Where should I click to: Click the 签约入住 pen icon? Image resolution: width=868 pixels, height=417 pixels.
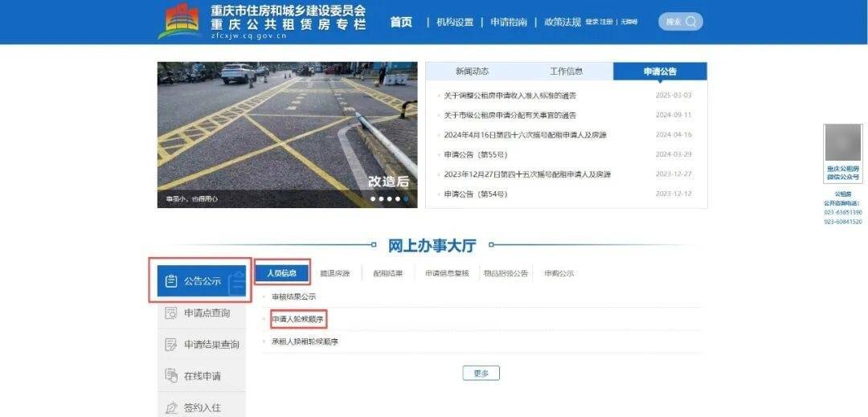pyautogui.click(x=170, y=407)
